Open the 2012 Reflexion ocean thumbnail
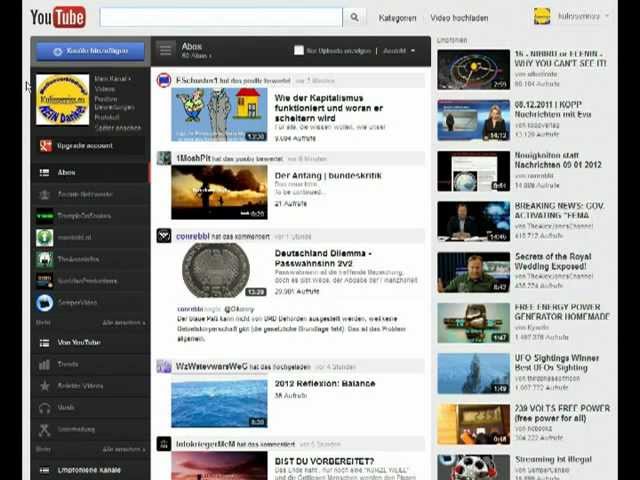 pos(219,403)
